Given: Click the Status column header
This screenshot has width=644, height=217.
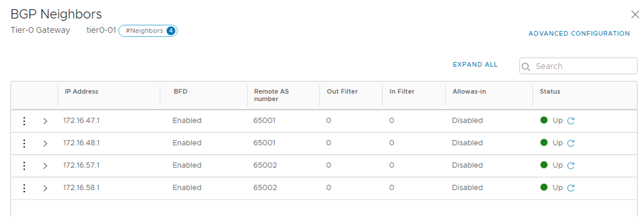Looking at the screenshot, I should pyautogui.click(x=550, y=92).
